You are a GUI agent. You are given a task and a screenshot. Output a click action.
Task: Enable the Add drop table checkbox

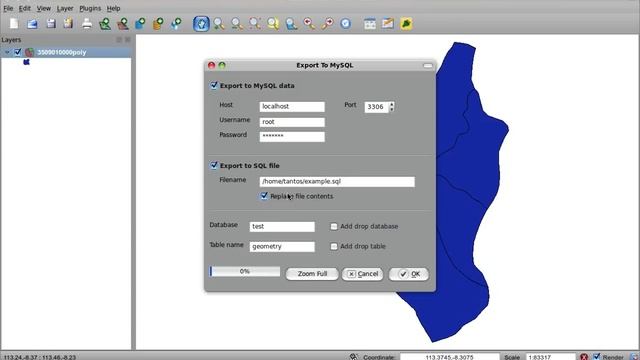tap(333, 246)
